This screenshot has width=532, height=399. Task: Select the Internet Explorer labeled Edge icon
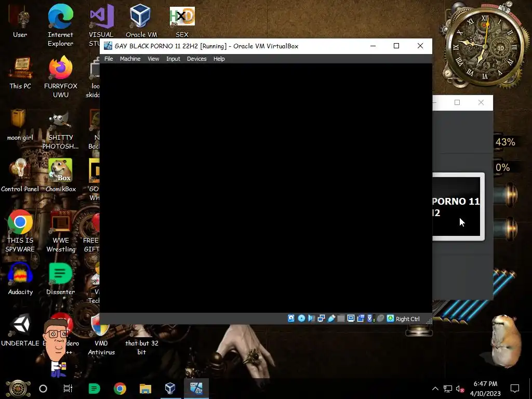(60, 25)
